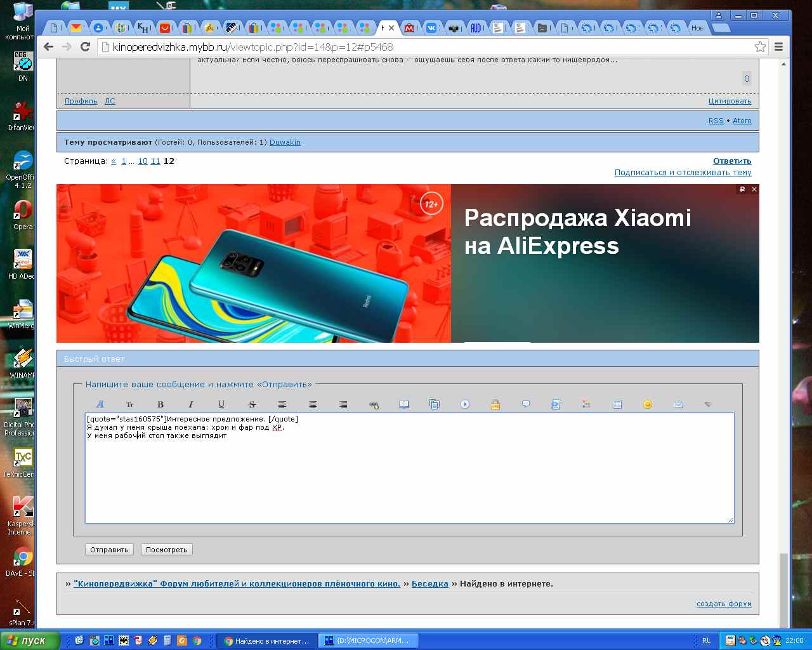The height and width of the screenshot is (650, 812).
Task: Open the text color palette icon
Action: 587,404
